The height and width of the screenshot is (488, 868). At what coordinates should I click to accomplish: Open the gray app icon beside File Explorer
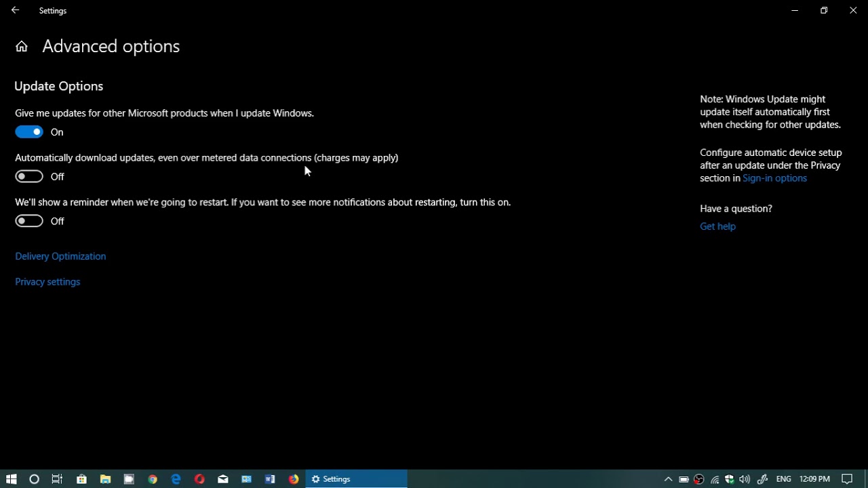tap(129, 479)
